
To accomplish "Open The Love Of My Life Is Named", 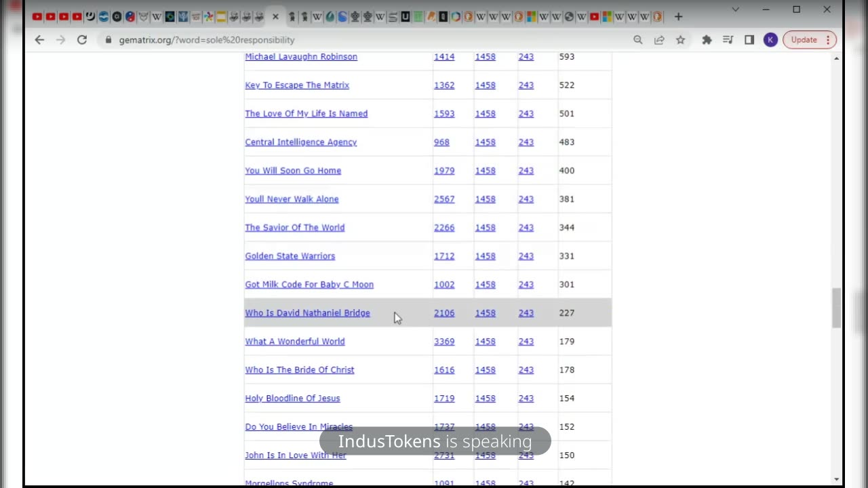I will (x=306, y=114).
